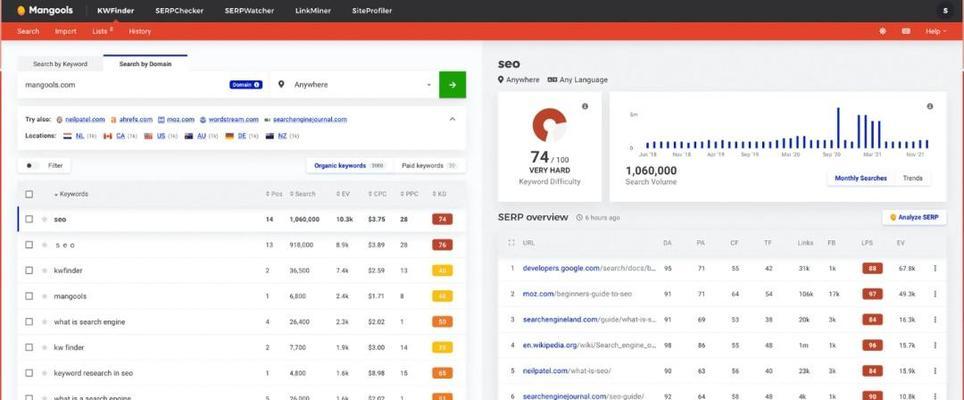Open the Lists menu item
Screen dimensions: 964x400
click(x=101, y=31)
